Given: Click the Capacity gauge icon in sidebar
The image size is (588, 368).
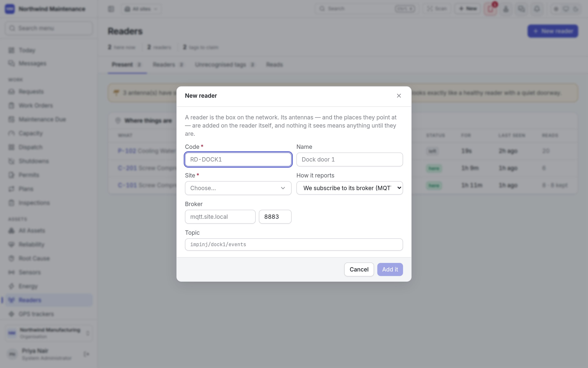Looking at the screenshot, I should coord(11,133).
